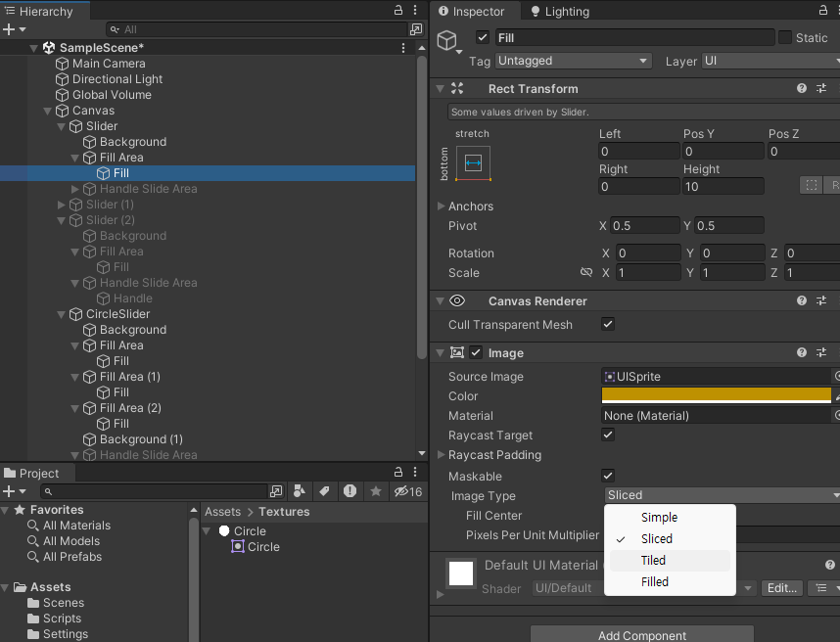The image size is (840, 642).
Task: Lock the Inspector panel
Action: pos(823,10)
